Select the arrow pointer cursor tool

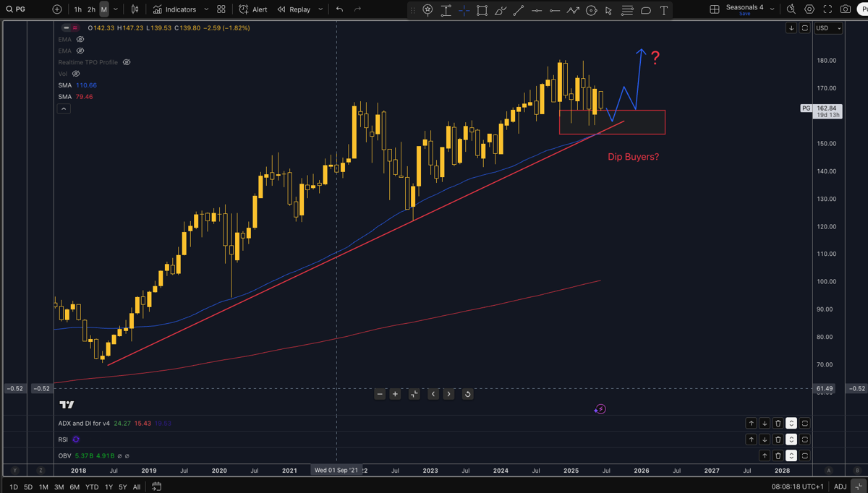(x=609, y=10)
